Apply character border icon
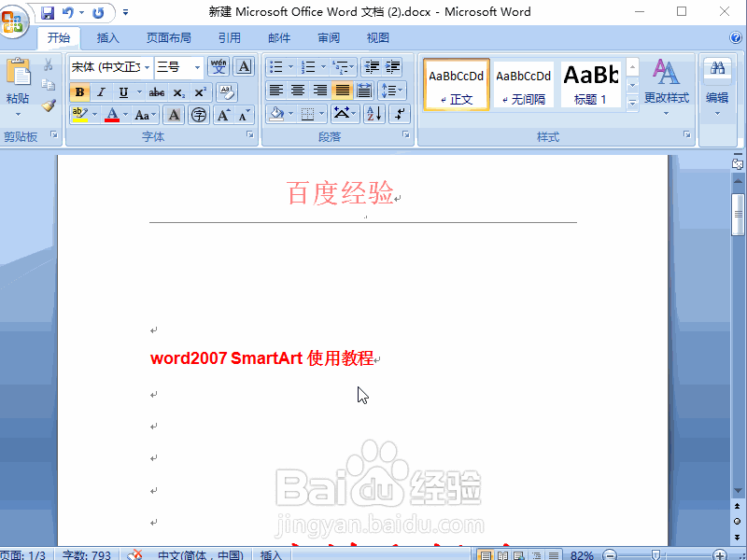Image resolution: width=747 pixels, height=560 pixels. pos(244,66)
